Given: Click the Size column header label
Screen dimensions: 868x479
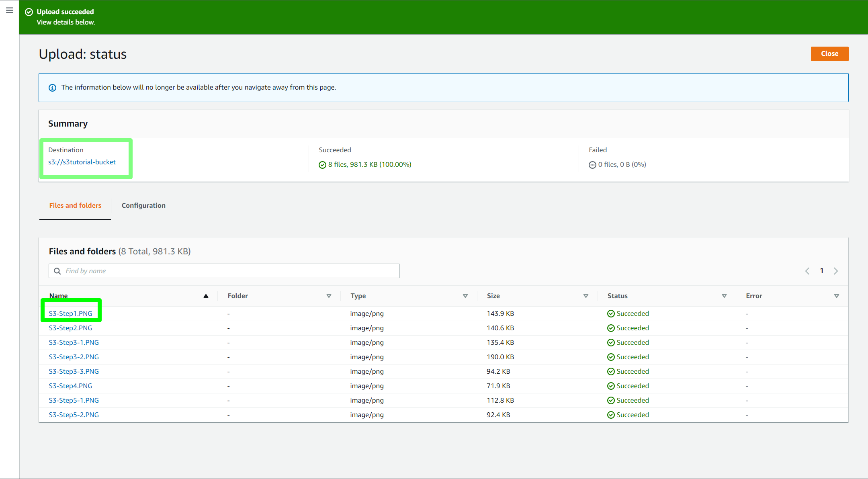Looking at the screenshot, I should click(493, 296).
